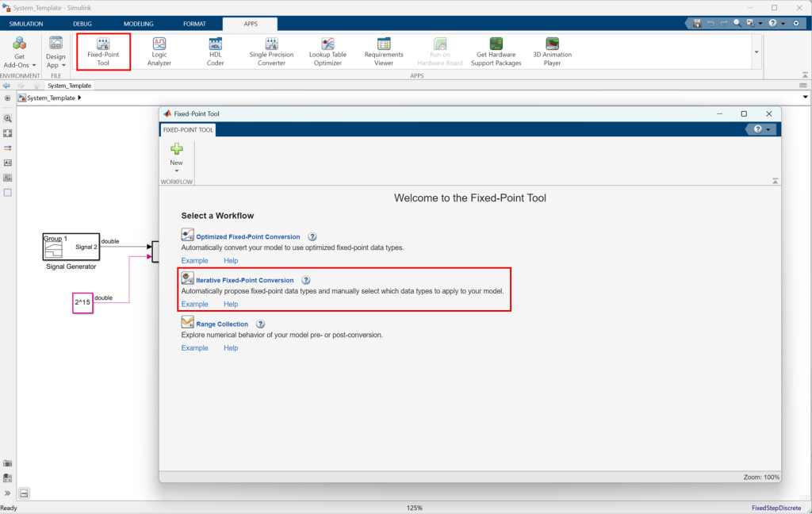Click the FixedStepDiscrete solver status link
This screenshot has width=812, height=514.
pos(776,508)
